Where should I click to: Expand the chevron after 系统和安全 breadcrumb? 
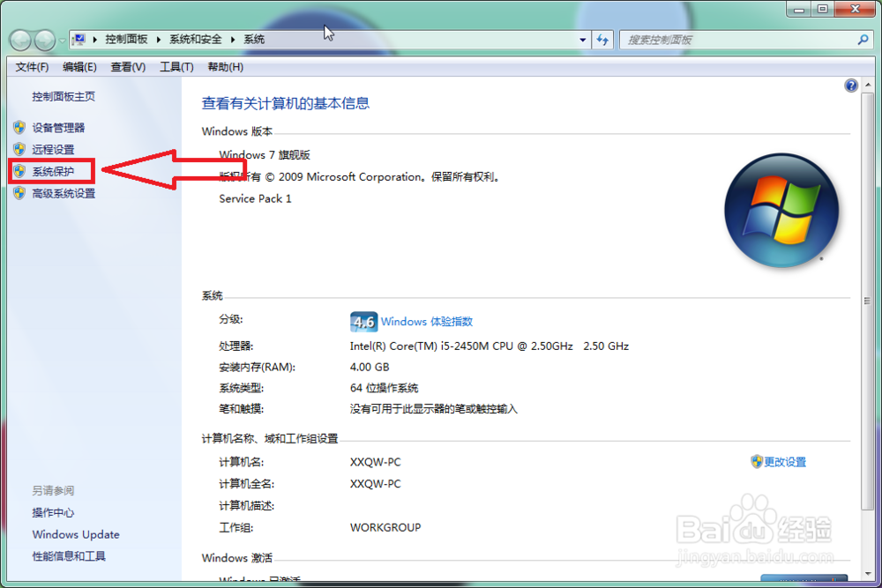tap(233, 40)
